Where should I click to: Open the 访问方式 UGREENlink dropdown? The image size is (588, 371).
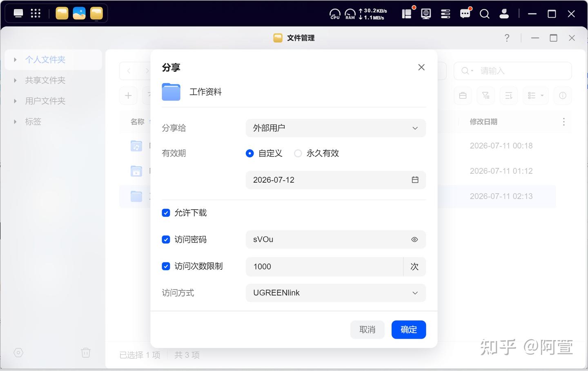pos(336,293)
